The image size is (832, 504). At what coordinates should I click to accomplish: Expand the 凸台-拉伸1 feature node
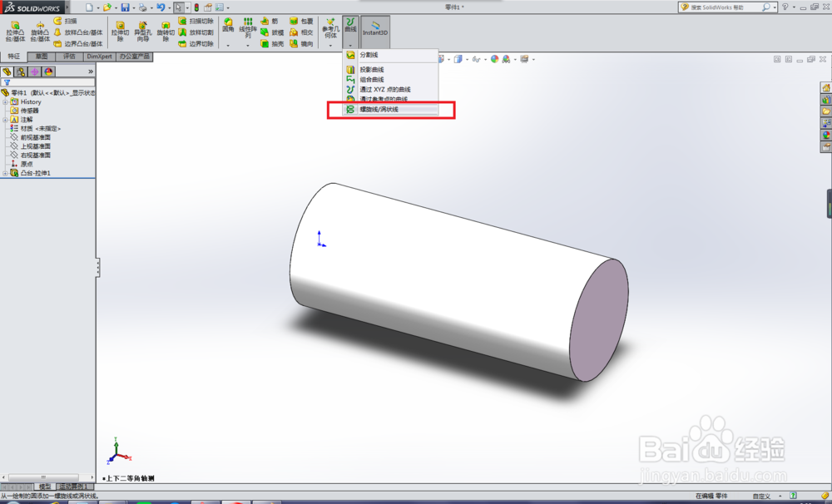coord(5,174)
